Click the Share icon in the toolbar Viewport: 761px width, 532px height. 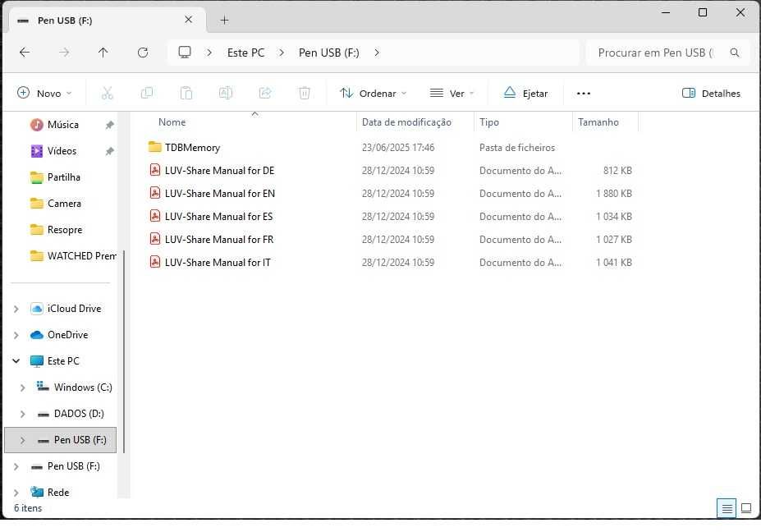point(265,93)
